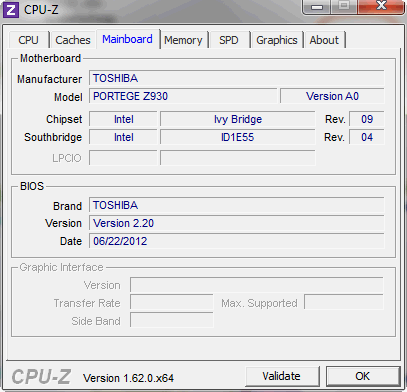Close the CPU-Z window

(x=381, y=6)
